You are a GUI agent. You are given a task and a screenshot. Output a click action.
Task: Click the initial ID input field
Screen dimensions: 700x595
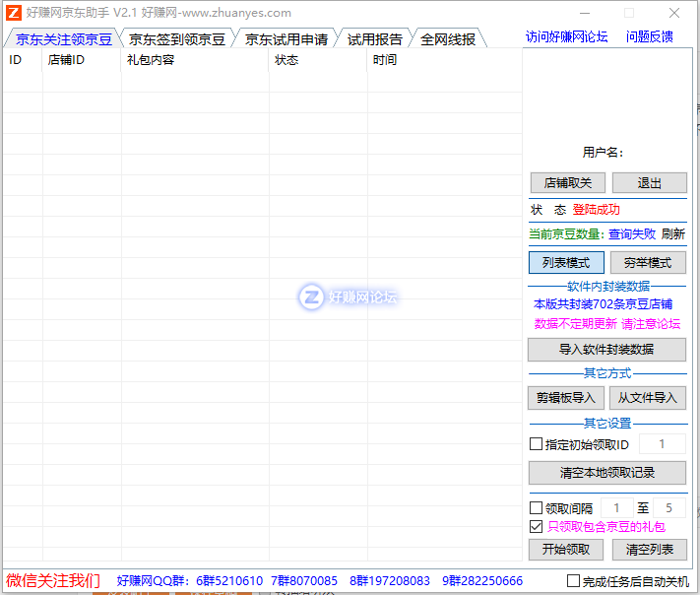[x=662, y=444]
